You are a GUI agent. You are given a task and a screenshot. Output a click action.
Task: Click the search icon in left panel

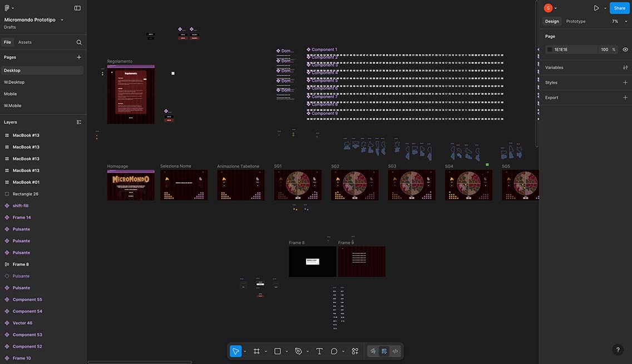coord(79,42)
